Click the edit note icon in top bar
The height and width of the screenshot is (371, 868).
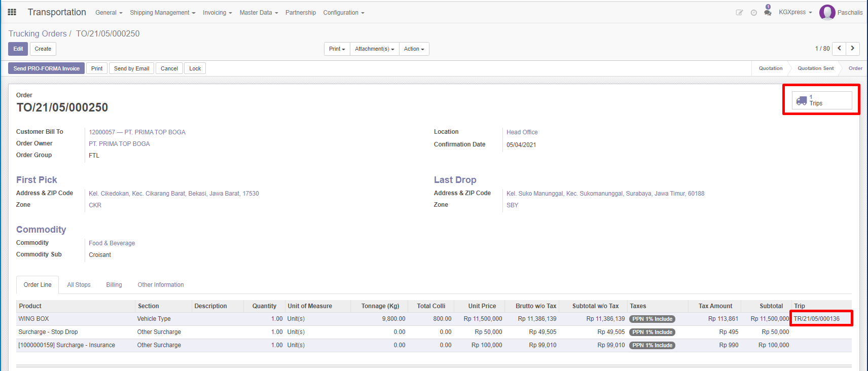click(739, 13)
